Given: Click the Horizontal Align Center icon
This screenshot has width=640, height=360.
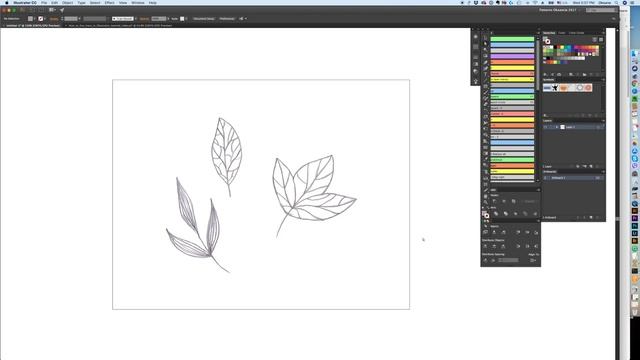Looking at the screenshot, I should pyautogui.click(x=494, y=232).
